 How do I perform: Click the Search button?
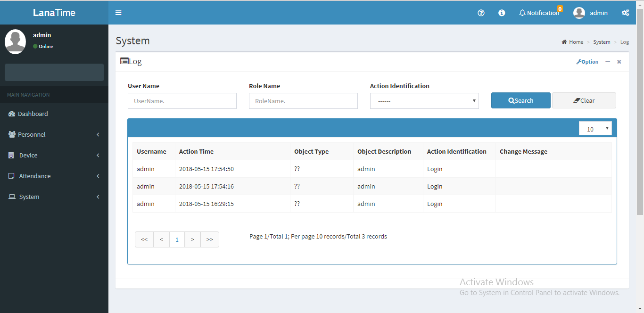pyautogui.click(x=520, y=100)
